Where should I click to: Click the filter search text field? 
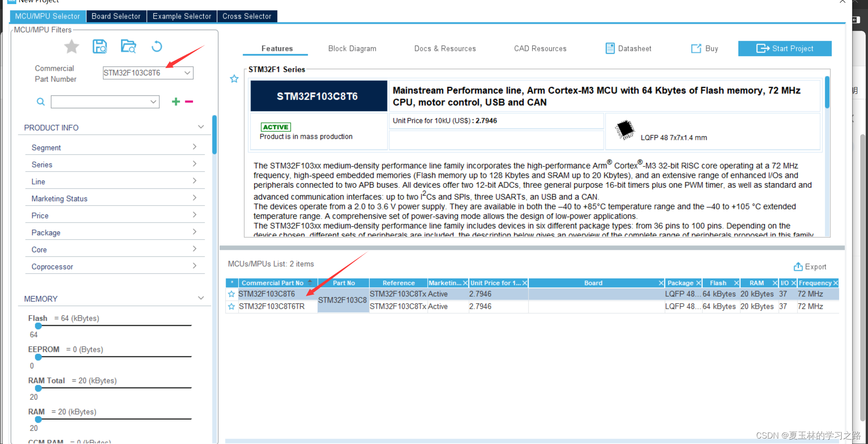coord(100,102)
